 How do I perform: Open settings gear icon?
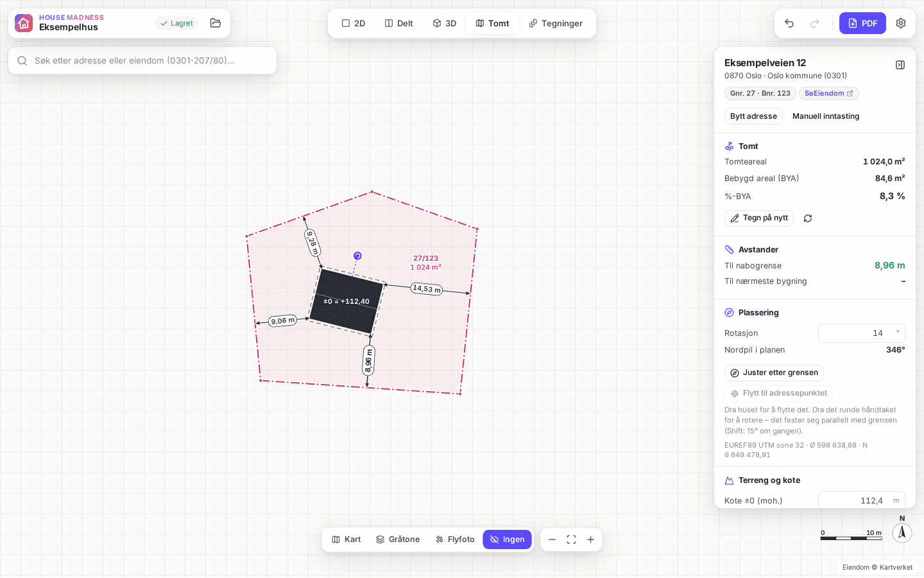(x=901, y=23)
